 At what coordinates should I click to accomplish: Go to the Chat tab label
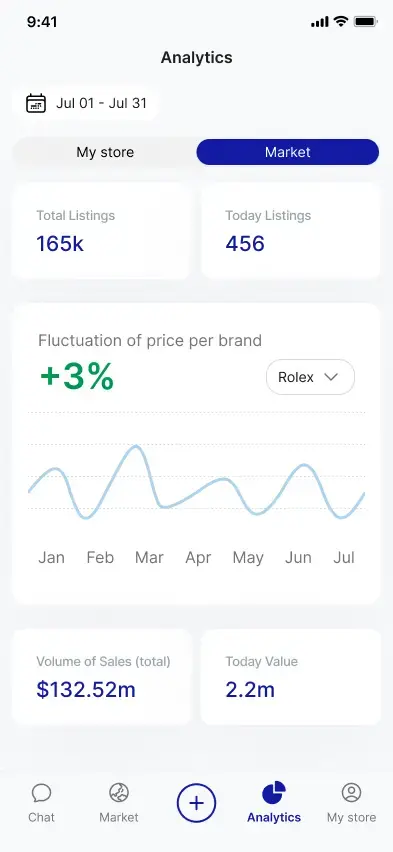point(41,817)
